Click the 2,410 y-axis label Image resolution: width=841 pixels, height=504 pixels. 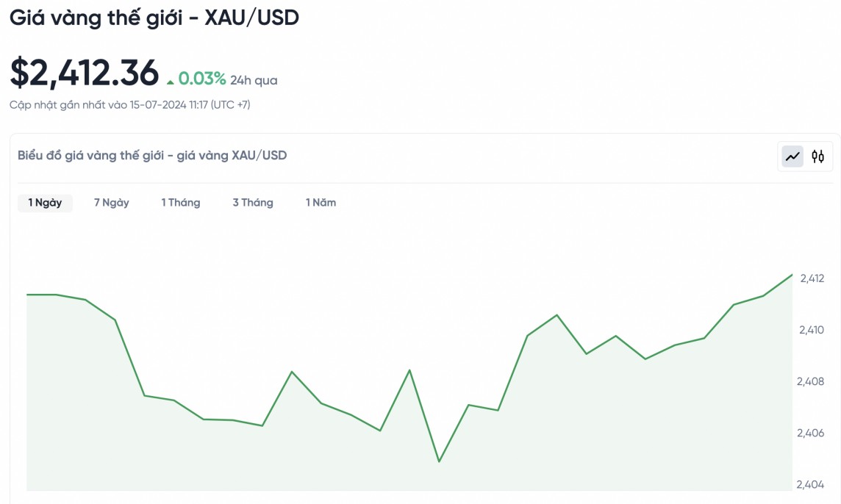[x=812, y=330]
